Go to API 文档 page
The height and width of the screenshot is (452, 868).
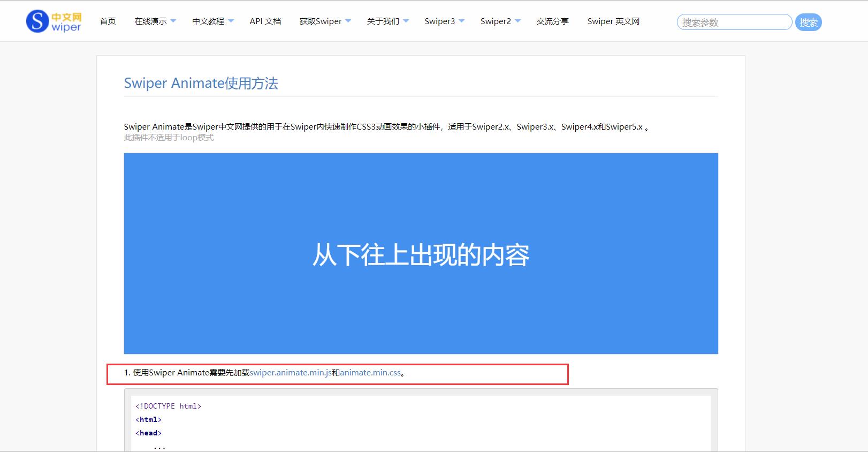(x=265, y=21)
